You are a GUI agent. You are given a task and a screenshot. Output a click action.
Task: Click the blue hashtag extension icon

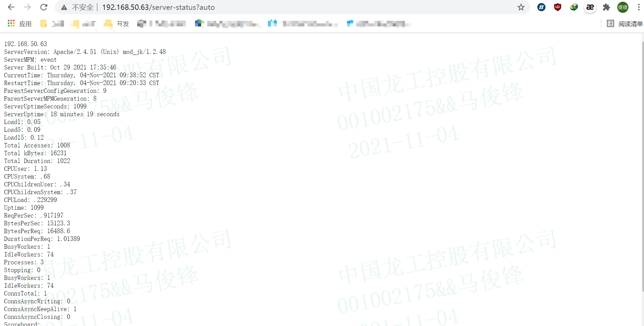point(541,7)
